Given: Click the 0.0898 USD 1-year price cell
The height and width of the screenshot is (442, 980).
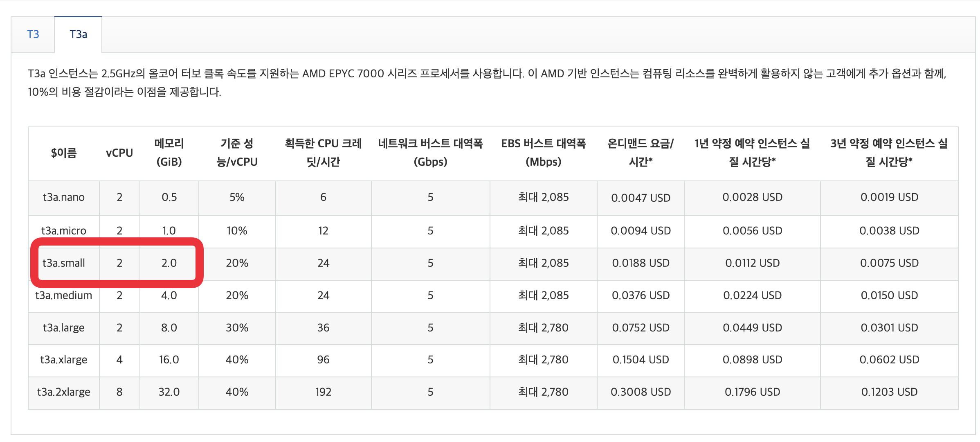Looking at the screenshot, I should click(752, 359).
